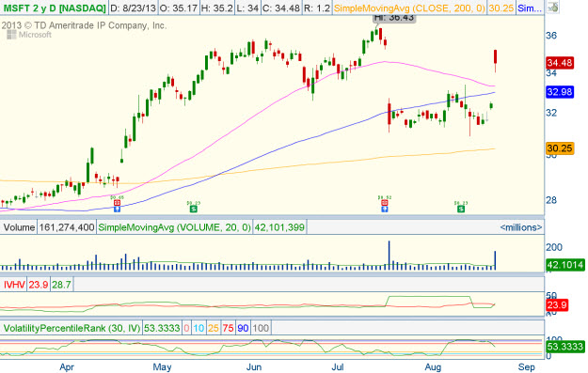Click the April red earnings event icon

coord(117,203)
